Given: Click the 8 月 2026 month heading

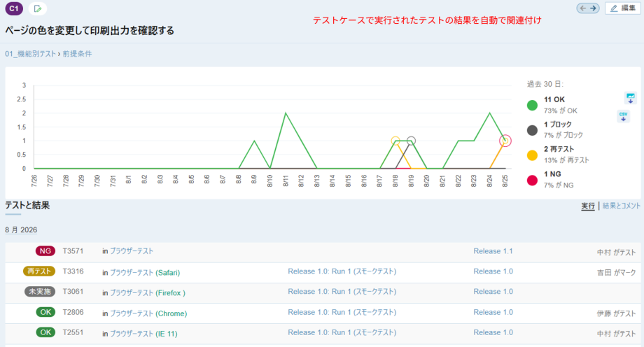Looking at the screenshot, I should pyautogui.click(x=21, y=230).
